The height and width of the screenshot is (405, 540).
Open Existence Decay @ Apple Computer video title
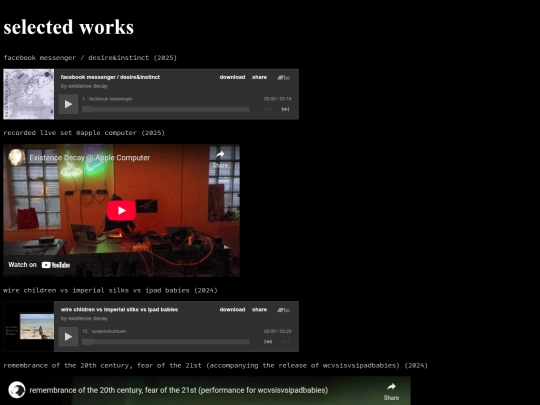pos(90,158)
